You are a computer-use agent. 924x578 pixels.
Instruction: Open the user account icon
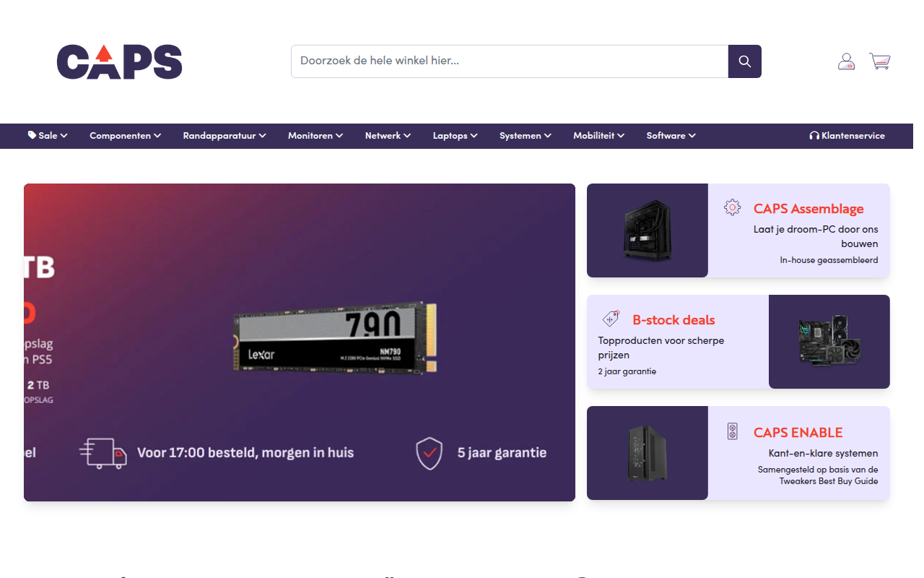coord(846,61)
